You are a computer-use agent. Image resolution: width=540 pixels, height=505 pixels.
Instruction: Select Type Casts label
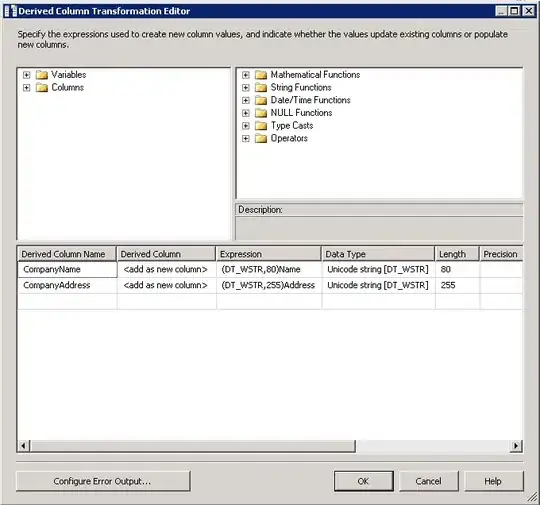click(292, 125)
